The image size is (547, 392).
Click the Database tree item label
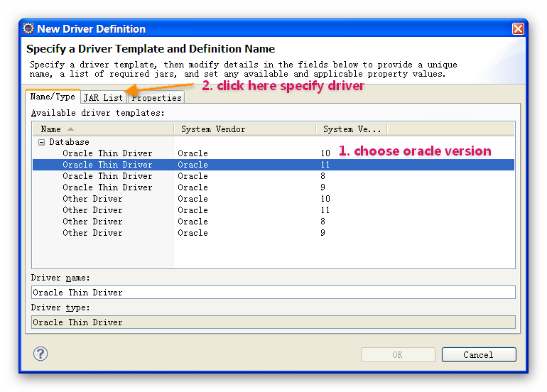tap(69, 142)
